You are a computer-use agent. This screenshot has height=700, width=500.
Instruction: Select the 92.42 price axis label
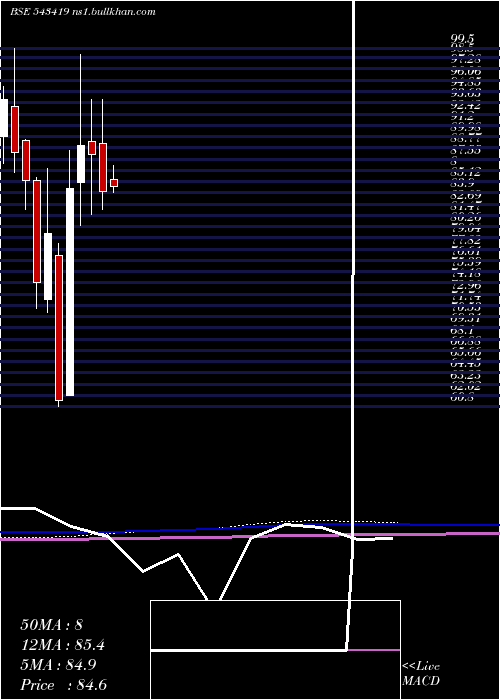pos(466,106)
